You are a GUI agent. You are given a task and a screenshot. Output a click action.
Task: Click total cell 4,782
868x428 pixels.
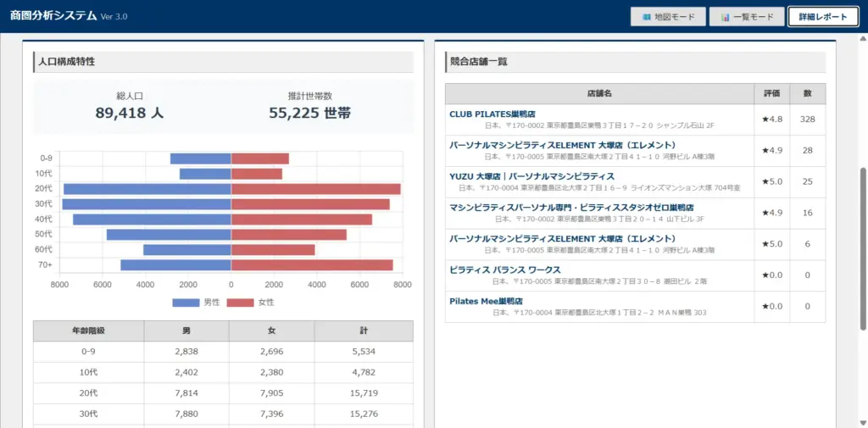tap(364, 372)
